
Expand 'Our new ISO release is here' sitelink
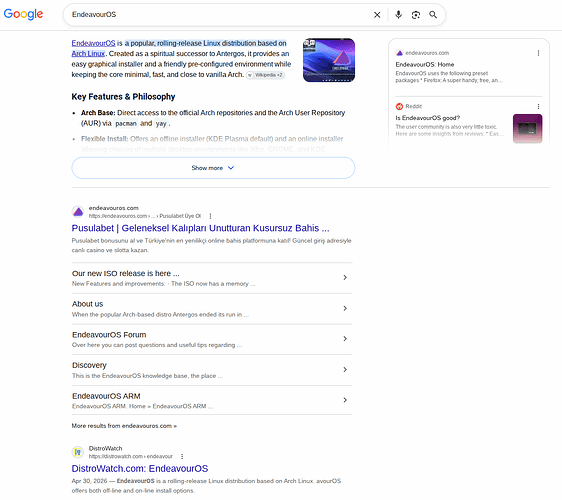tap(212, 278)
